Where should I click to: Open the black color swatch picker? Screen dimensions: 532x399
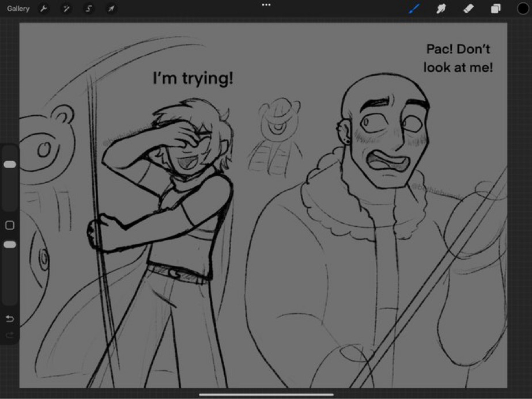522,8
